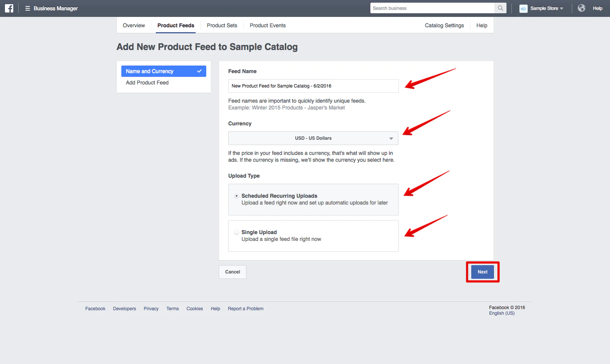Click the checkmark on Name and Currency
This screenshot has height=364, width=610.
199,71
